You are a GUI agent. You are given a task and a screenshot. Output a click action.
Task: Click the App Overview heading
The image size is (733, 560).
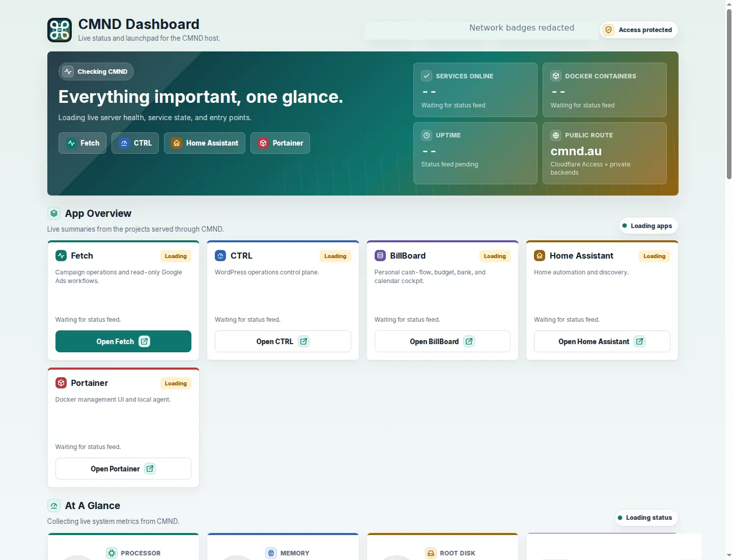(x=98, y=213)
